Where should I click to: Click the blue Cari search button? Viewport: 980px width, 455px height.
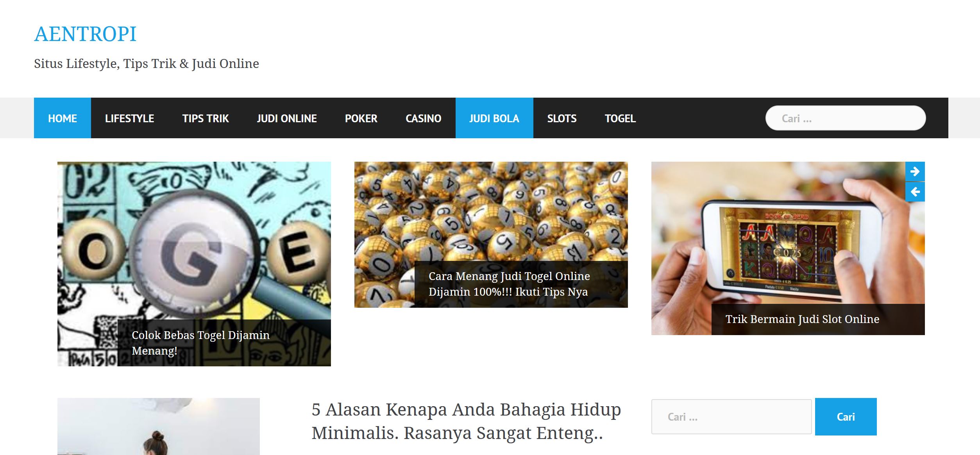click(x=846, y=417)
